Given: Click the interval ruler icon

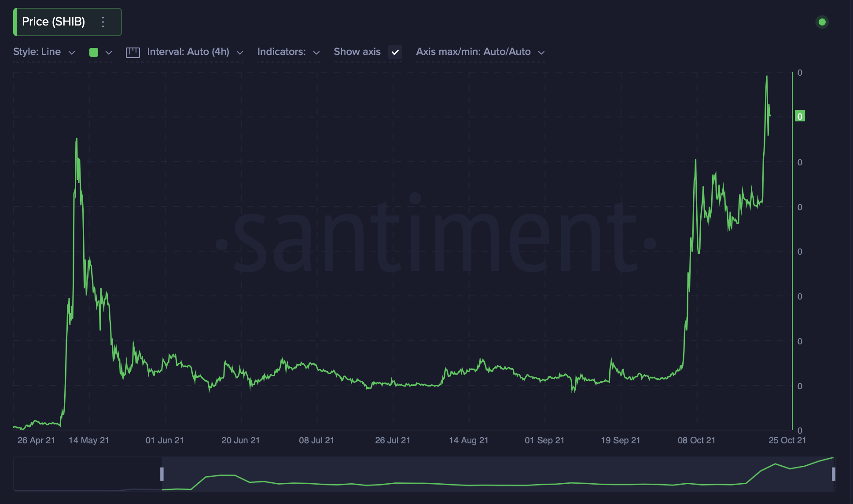Looking at the screenshot, I should [x=132, y=52].
